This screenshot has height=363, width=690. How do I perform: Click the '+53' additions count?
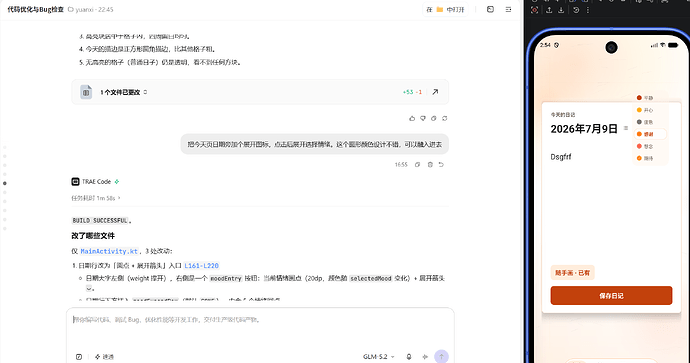coord(408,92)
